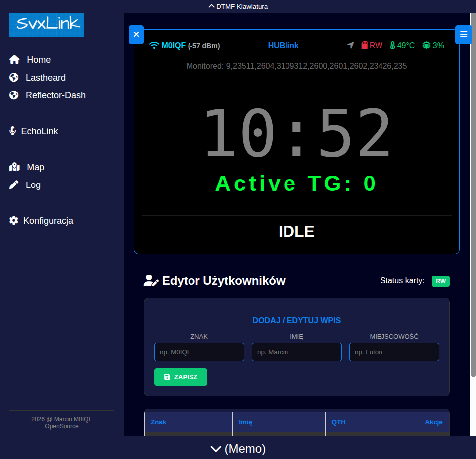
Task: Click the CPU load 3% icon
Action: [426, 46]
